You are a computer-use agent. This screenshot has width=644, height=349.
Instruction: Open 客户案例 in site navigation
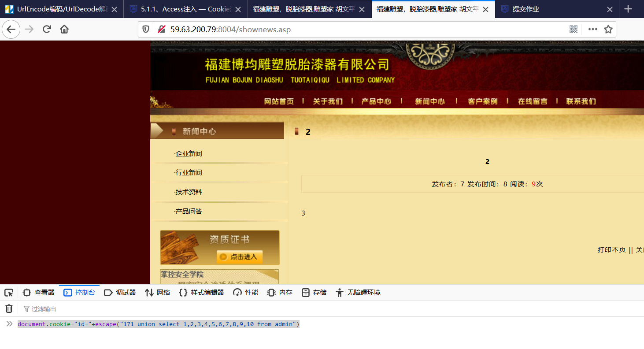[x=483, y=101]
